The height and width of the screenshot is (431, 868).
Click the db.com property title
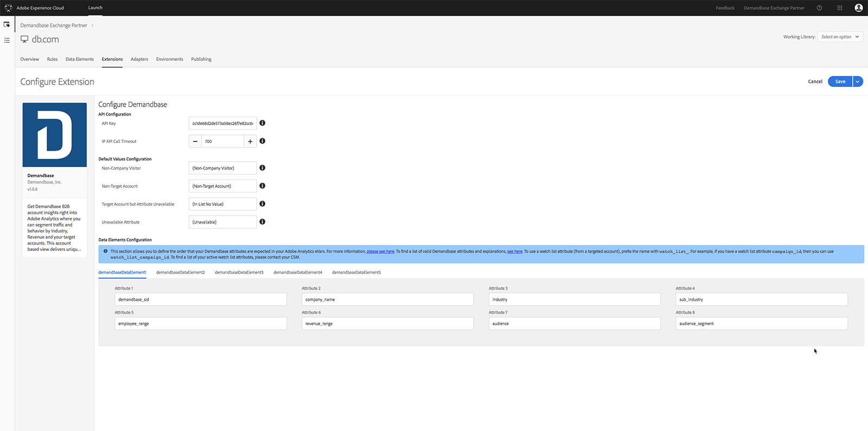(x=45, y=39)
